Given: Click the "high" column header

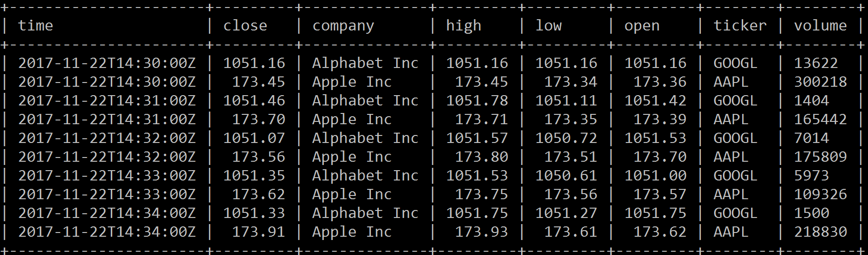Looking at the screenshot, I should pyautogui.click(x=463, y=26).
